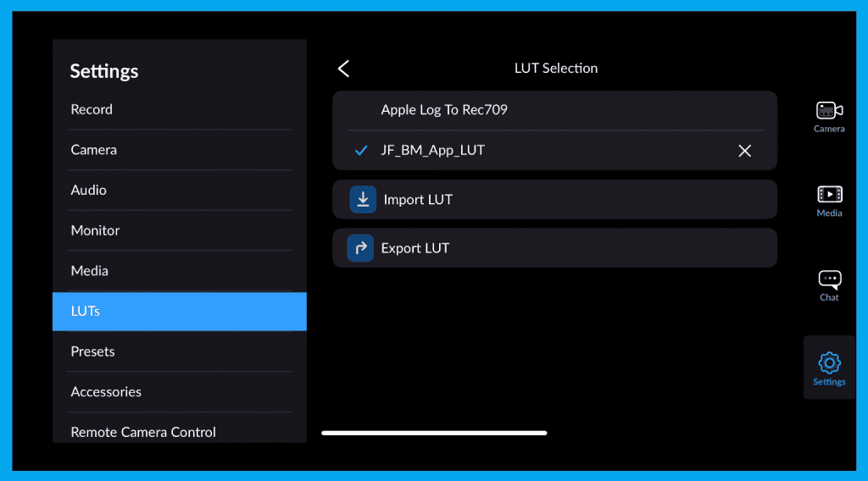Open the Media library icon

(x=829, y=195)
